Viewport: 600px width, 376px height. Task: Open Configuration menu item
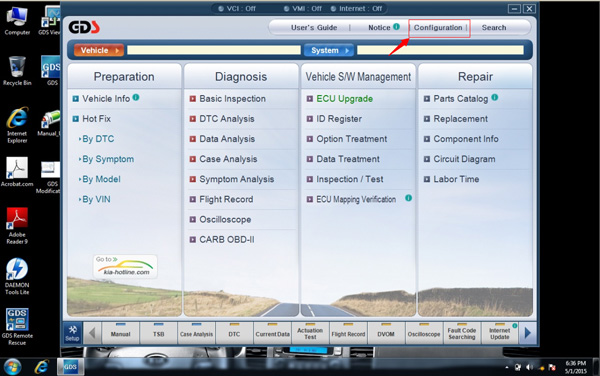pos(438,28)
